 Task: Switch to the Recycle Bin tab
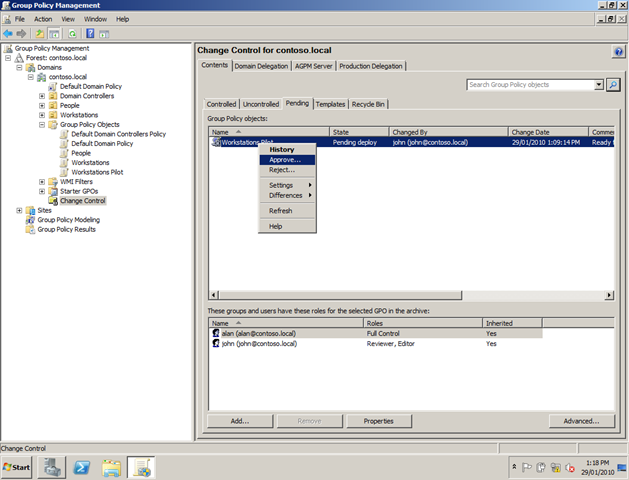pyautogui.click(x=369, y=104)
